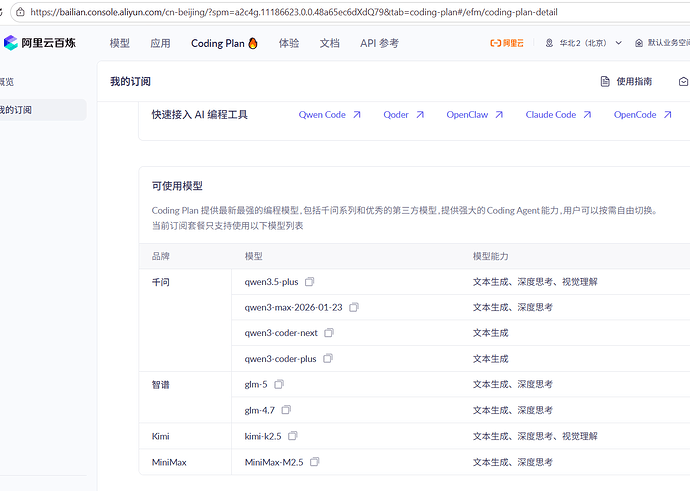Open the 体验 menu
This screenshot has width=690, height=491.
click(x=289, y=43)
